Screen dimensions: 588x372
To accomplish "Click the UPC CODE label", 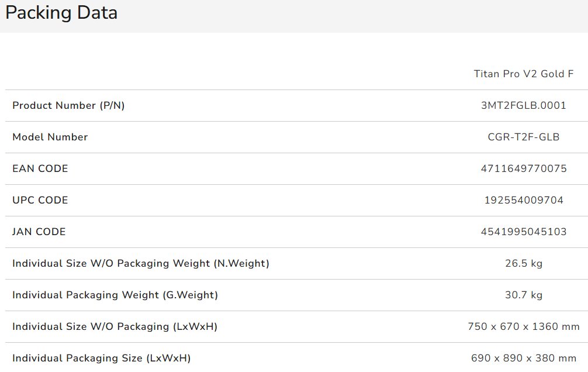I will point(40,200).
